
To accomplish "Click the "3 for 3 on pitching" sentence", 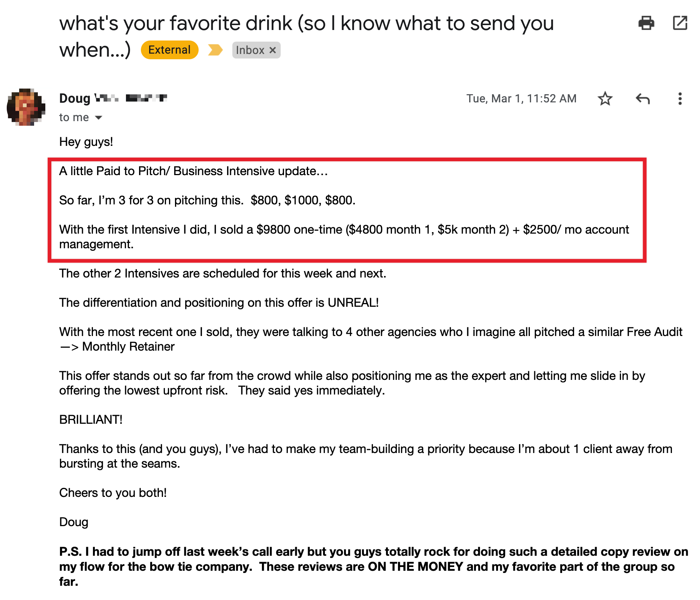I will pos(207,200).
